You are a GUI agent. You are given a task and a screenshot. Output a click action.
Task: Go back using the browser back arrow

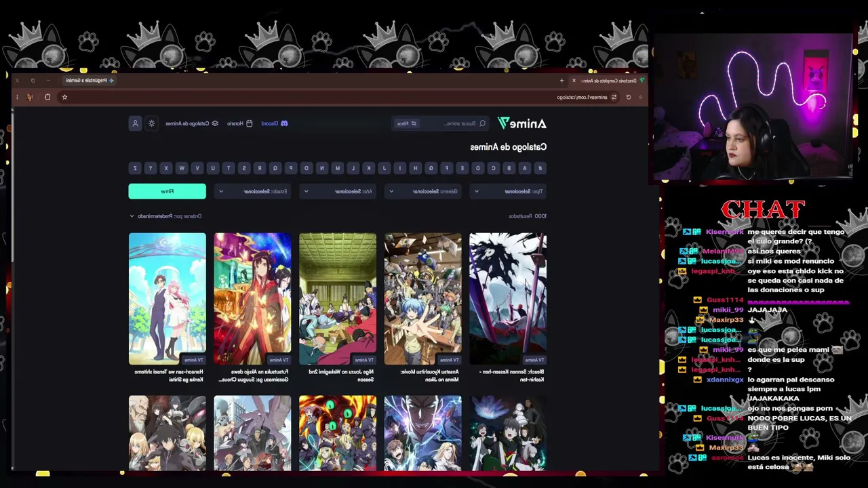point(640,97)
